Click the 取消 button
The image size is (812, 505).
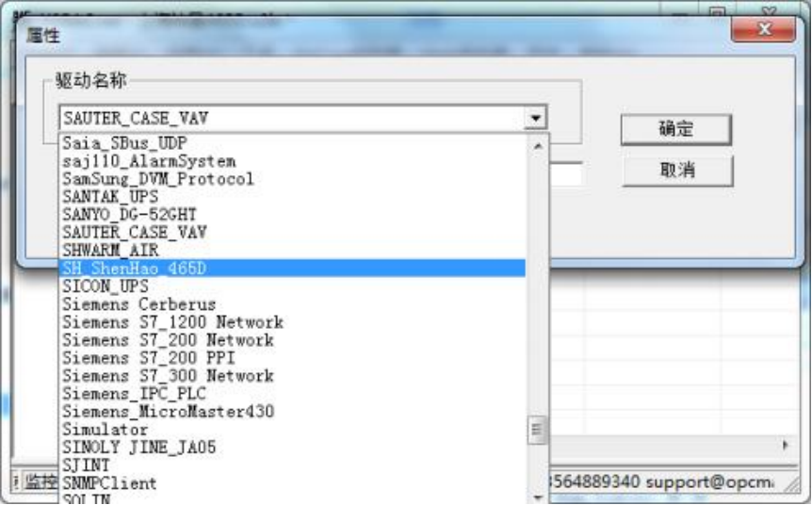click(x=677, y=170)
